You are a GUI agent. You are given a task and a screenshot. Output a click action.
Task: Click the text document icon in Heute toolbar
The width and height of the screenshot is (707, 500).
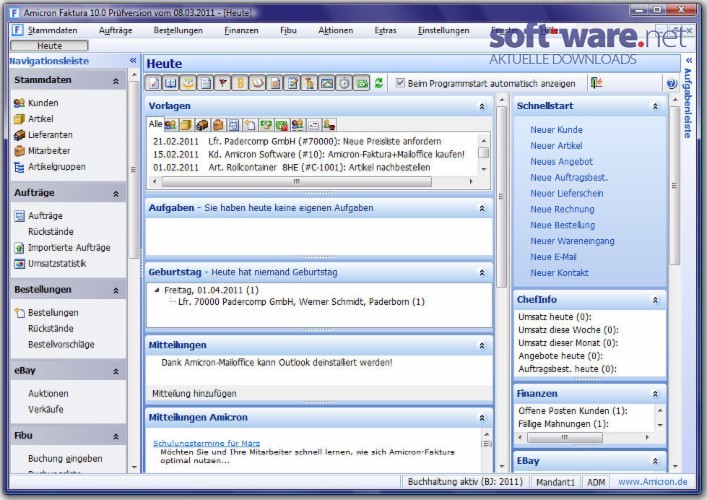click(x=205, y=83)
